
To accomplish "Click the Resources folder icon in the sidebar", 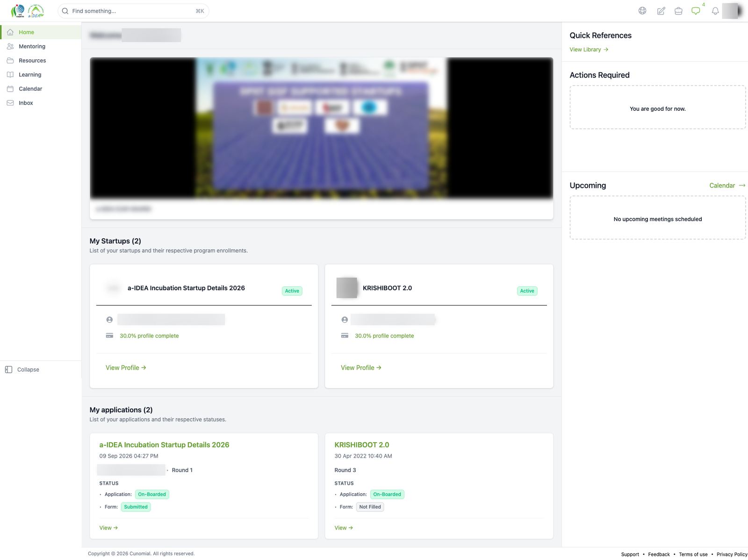I will coord(10,60).
